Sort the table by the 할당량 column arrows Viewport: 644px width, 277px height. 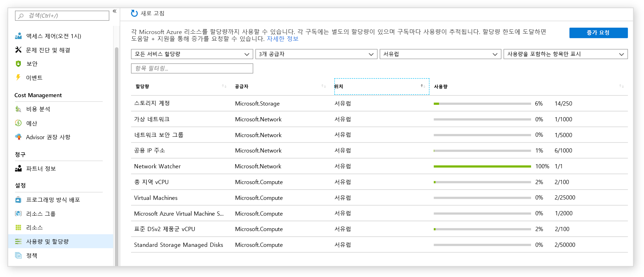pos(224,86)
